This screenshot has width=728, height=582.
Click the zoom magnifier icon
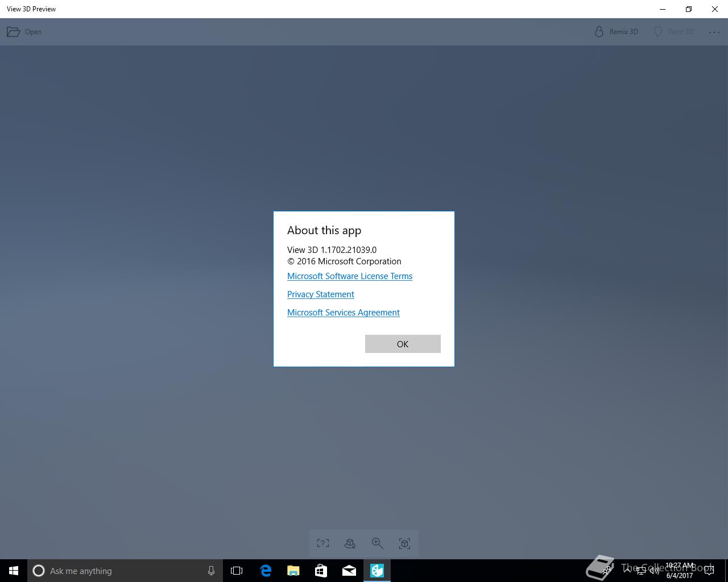pos(377,543)
